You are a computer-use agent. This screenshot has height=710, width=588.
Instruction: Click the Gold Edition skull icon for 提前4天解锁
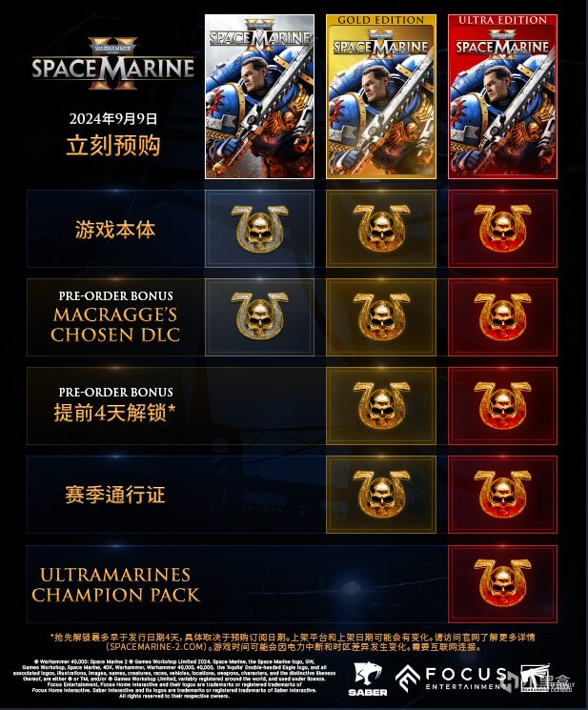coord(381,405)
